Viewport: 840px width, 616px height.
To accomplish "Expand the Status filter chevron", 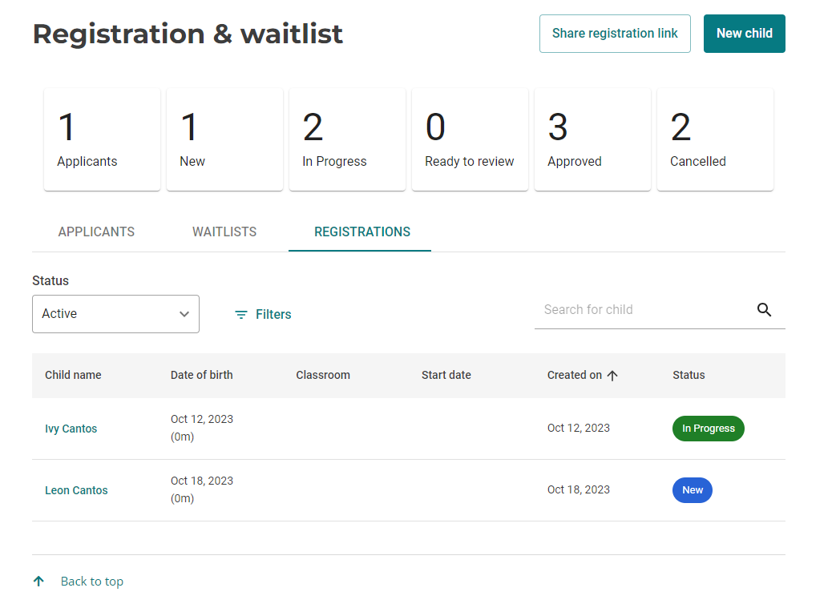I will tap(184, 314).
